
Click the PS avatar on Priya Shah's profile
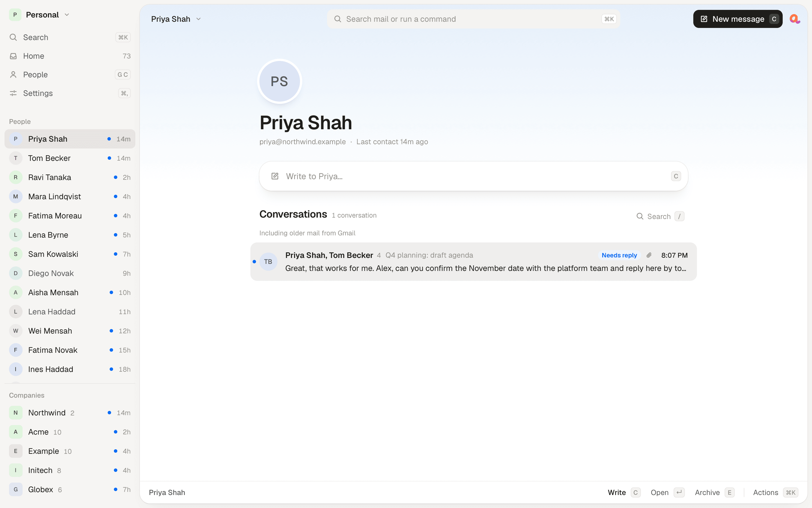(279, 81)
